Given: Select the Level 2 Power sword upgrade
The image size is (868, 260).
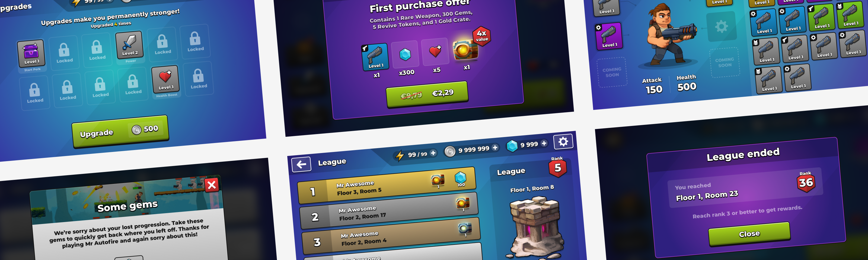Looking at the screenshot, I should coord(129,45).
